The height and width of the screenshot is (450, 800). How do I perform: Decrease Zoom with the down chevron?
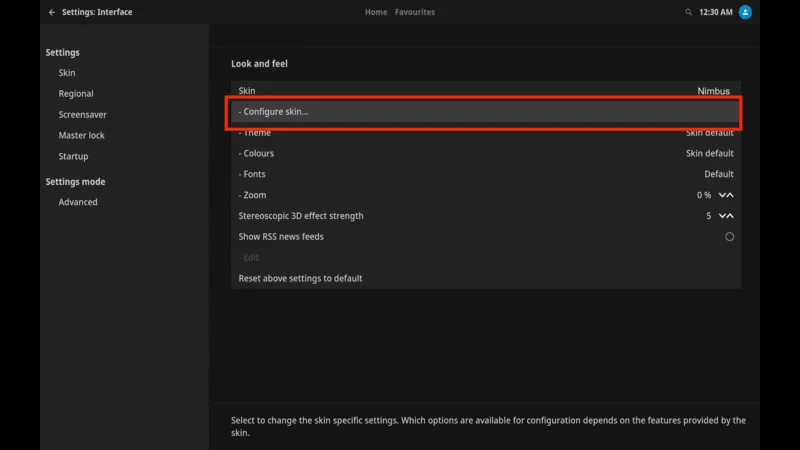tap(722, 195)
